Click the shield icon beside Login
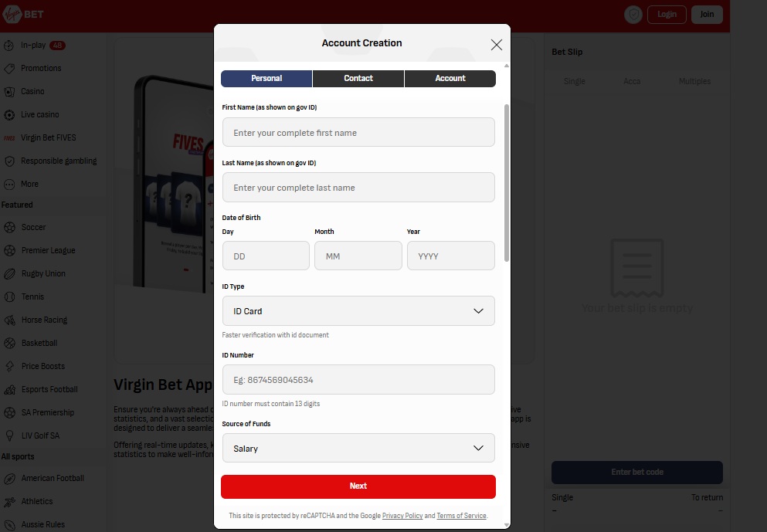The height and width of the screenshot is (532, 767). 633,15
